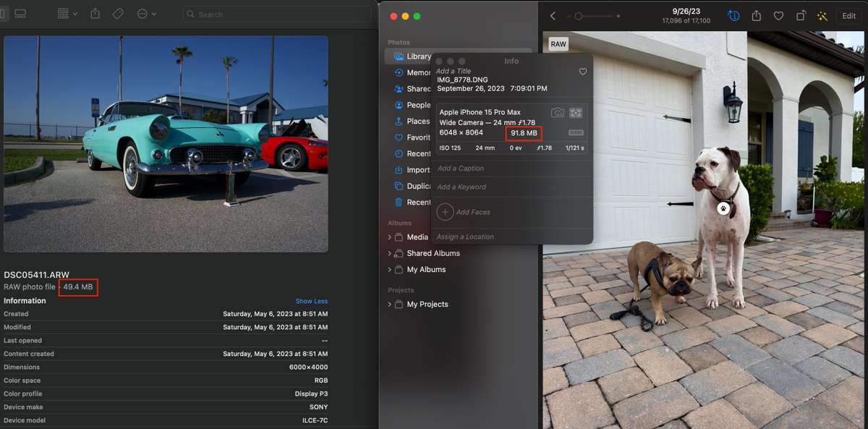Image resolution: width=868 pixels, height=429 pixels.
Task: Click zoom in plus in Photos
Action: pos(618,16)
